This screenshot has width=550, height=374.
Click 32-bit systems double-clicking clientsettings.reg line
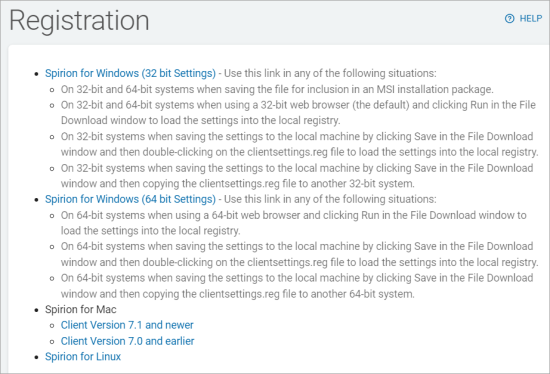coord(299,144)
